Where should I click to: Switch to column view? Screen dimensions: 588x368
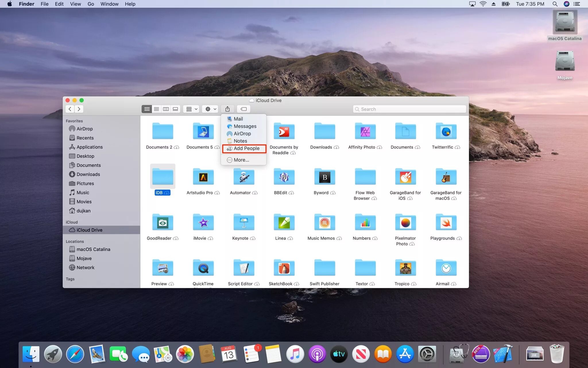click(x=166, y=109)
